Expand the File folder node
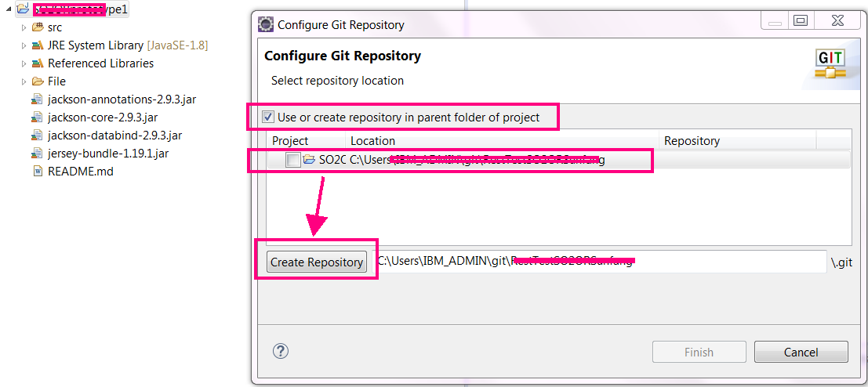The width and height of the screenshot is (868, 387). tap(24, 81)
